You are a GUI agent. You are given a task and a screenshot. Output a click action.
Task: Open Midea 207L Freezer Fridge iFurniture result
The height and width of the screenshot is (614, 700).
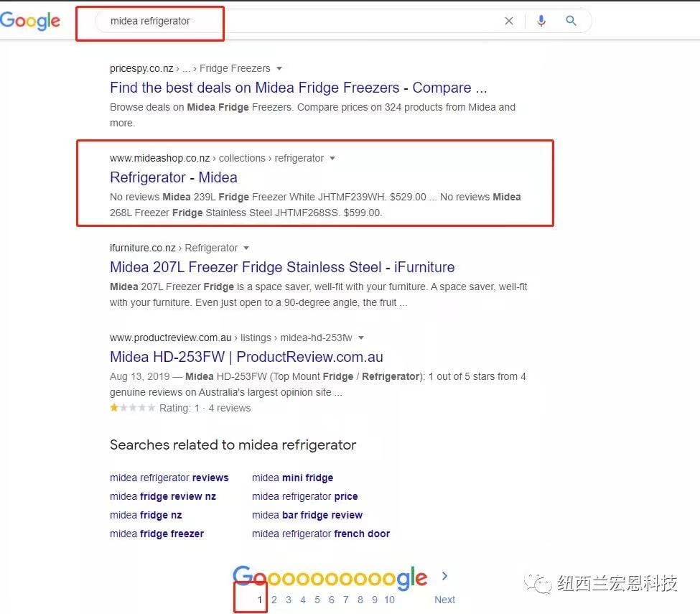(x=282, y=267)
